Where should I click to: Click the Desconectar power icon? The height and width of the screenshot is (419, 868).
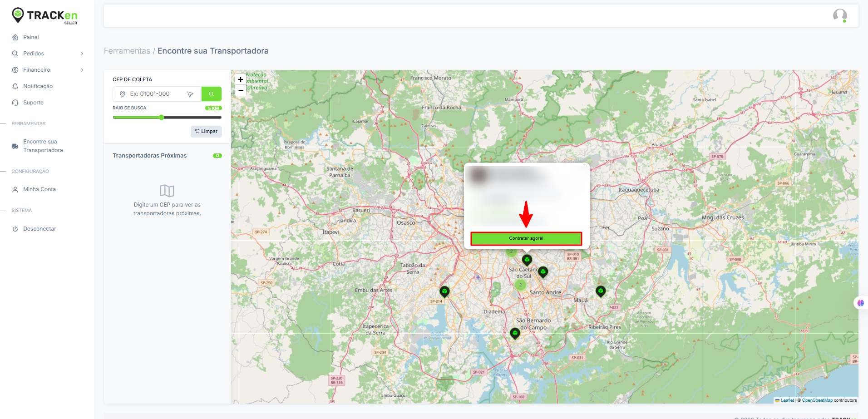pos(15,229)
